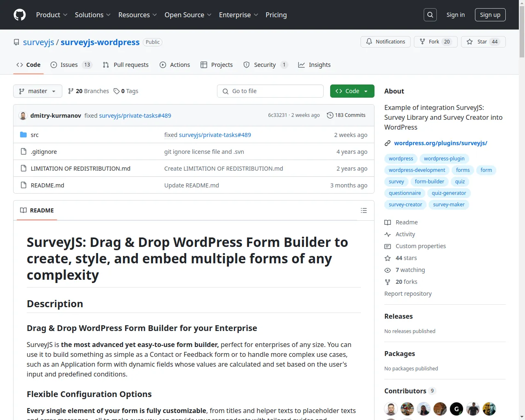Expand the Open Source menu
The image size is (525, 420).
(x=188, y=15)
